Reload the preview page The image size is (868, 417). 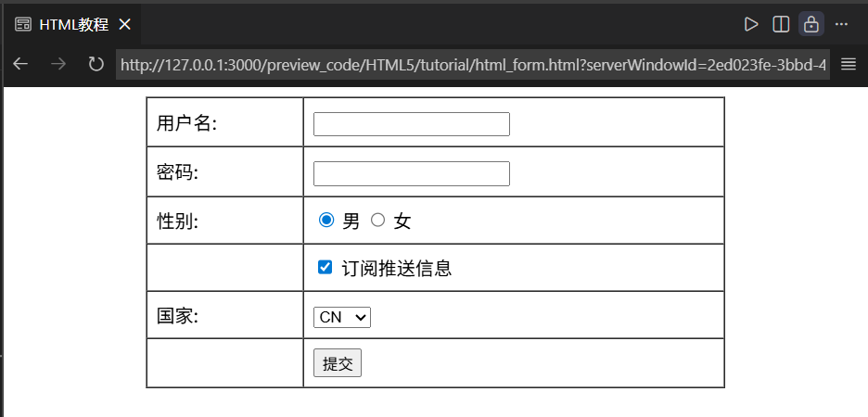tap(96, 64)
